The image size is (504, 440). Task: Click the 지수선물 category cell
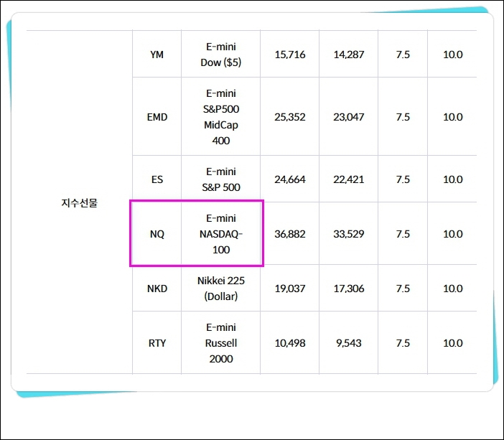80,202
